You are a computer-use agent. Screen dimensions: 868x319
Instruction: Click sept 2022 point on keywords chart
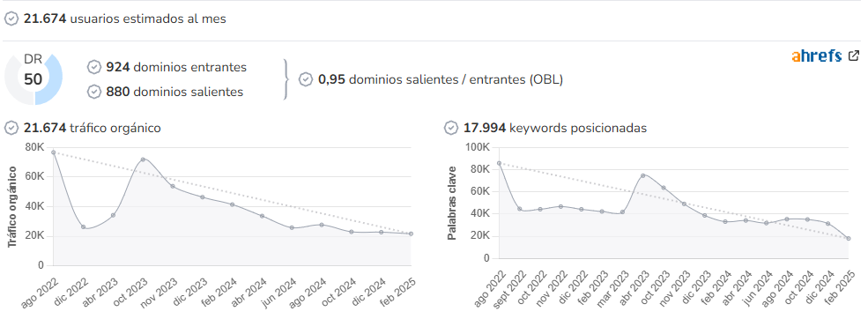coord(519,209)
